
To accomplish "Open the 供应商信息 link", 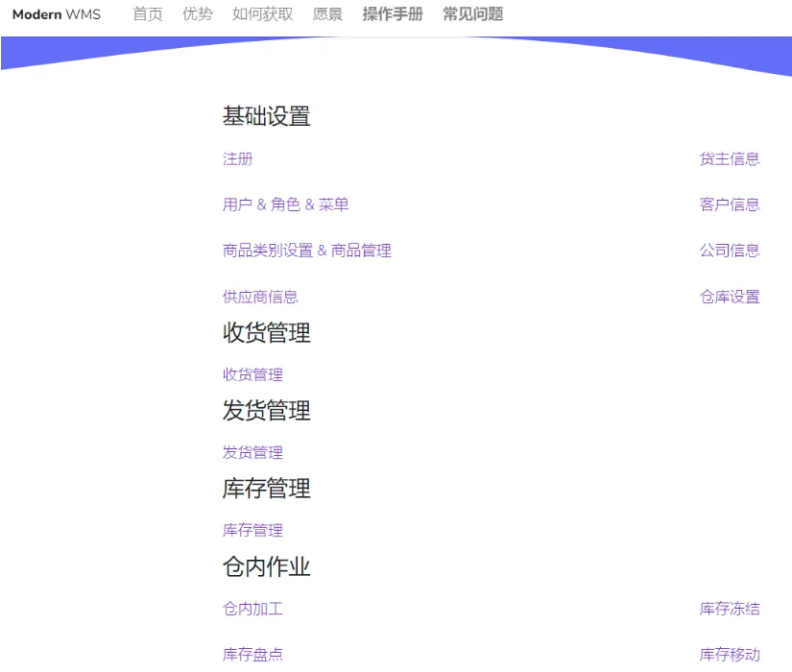I will (260, 297).
